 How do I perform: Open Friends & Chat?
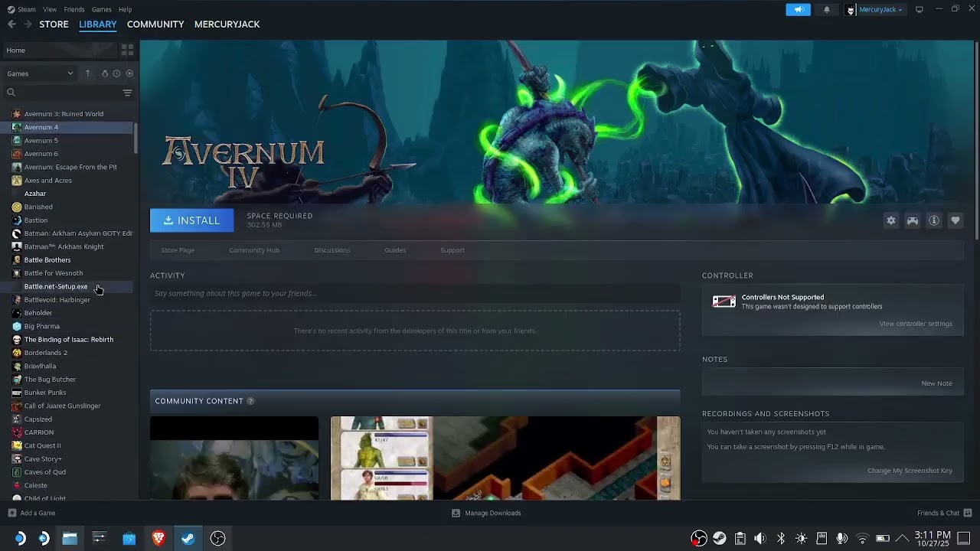click(945, 513)
